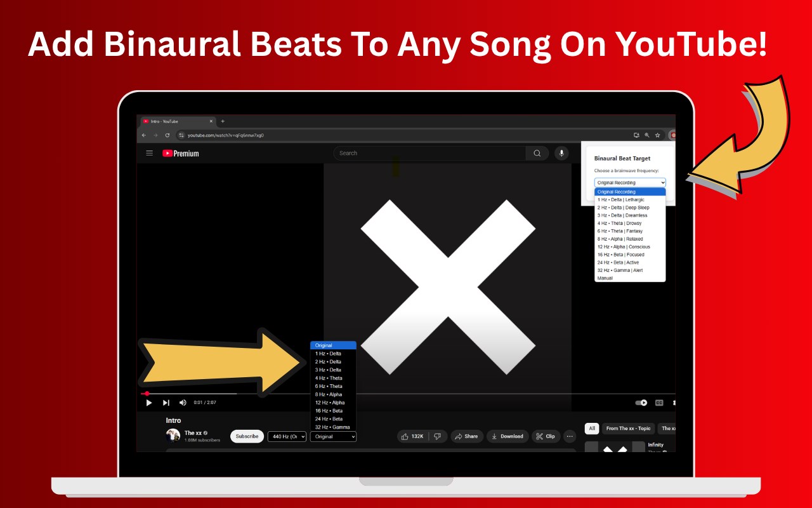
Task: Toggle closed captions on the player
Action: [x=659, y=403]
